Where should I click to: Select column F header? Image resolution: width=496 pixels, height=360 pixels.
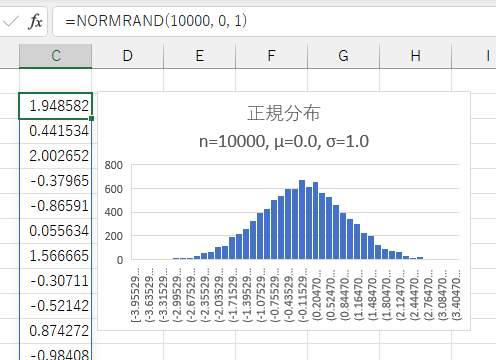click(272, 56)
